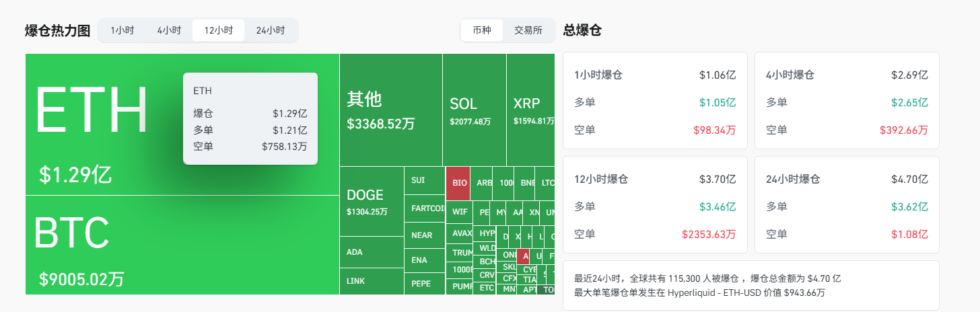This screenshot has width=980, height=312.
Task: Click the CYB heatmap cell
Action: [527, 270]
